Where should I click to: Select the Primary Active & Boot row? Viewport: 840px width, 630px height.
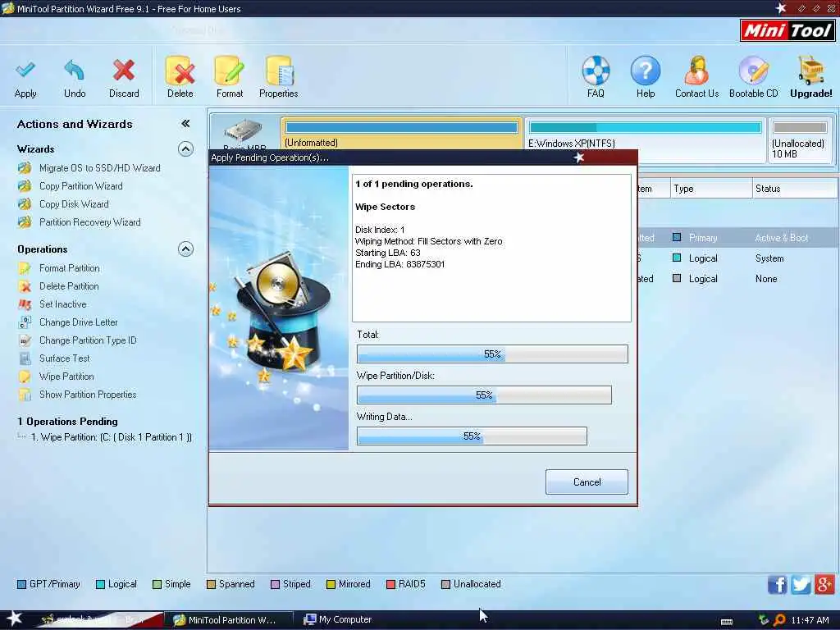click(x=737, y=238)
